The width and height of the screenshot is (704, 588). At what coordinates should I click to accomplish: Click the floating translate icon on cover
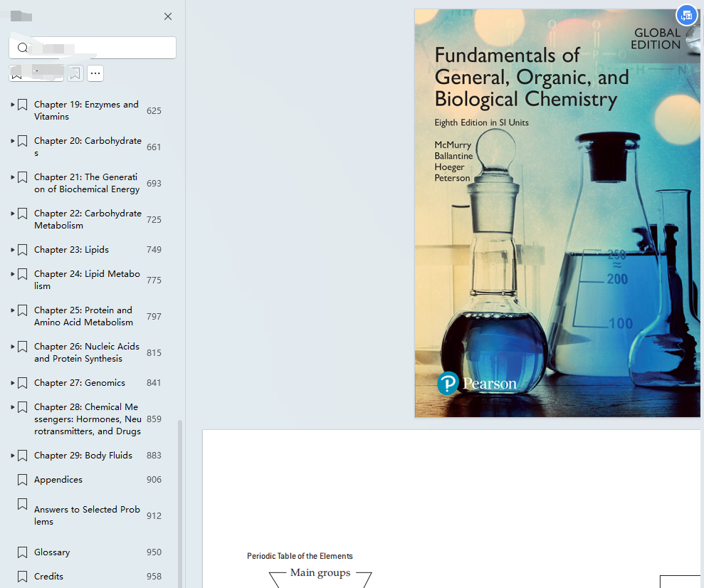pyautogui.click(x=686, y=16)
